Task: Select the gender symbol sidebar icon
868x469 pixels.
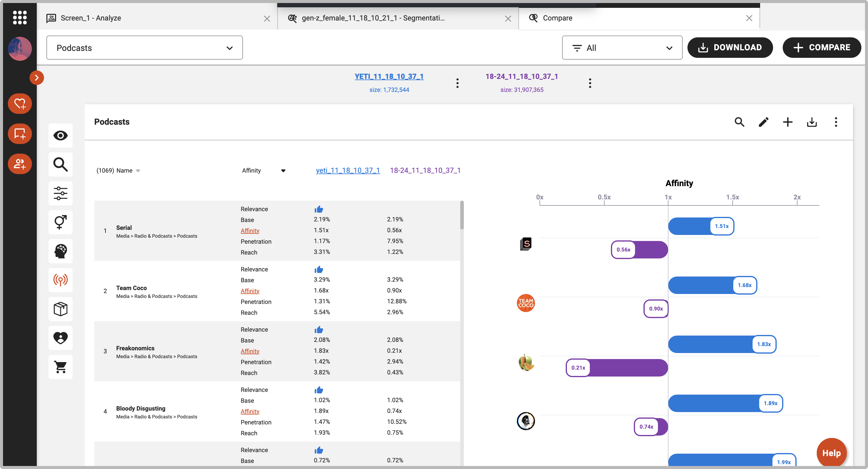Action: (x=60, y=222)
